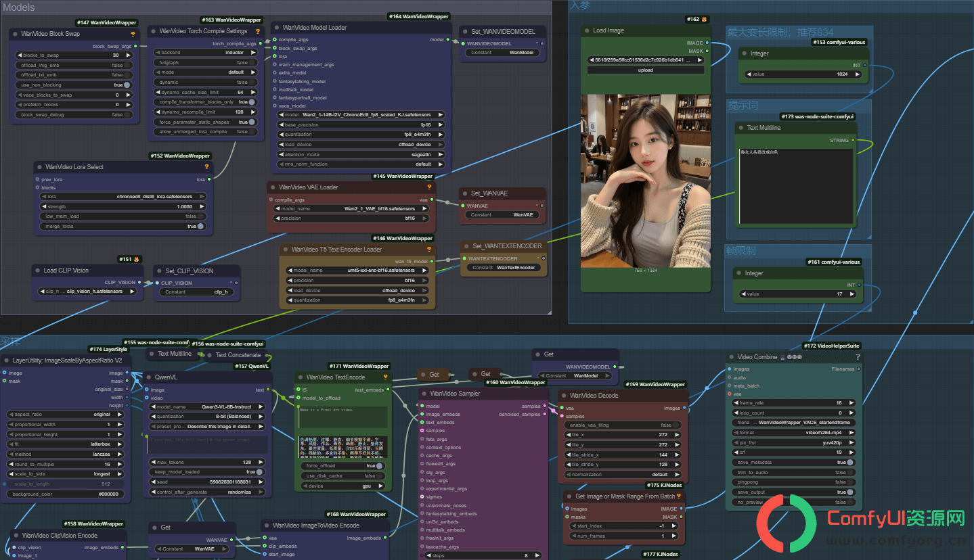
Task: Open help on Get Image or Mask Range From Batch
Action: coord(680,496)
